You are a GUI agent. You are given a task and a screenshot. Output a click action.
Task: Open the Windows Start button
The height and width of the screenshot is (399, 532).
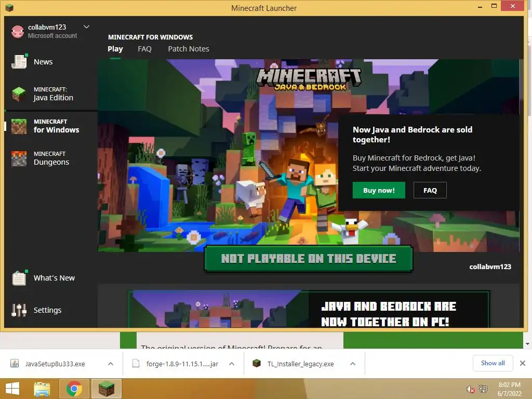coord(12,389)
